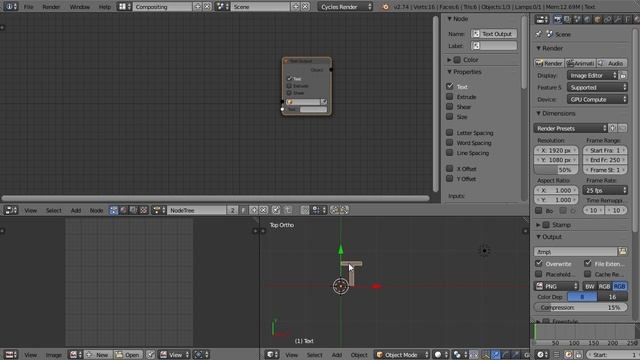The width and height of the screenshot is (640, 360).
Task: Select the shader nodes tree type icon
Action: [123, 210]
